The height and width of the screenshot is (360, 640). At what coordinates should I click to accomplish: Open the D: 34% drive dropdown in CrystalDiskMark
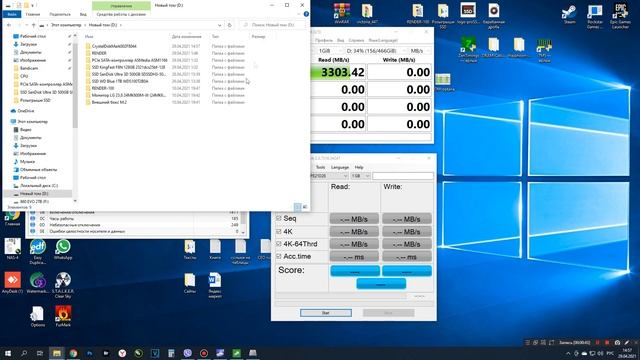click(376, 51)
